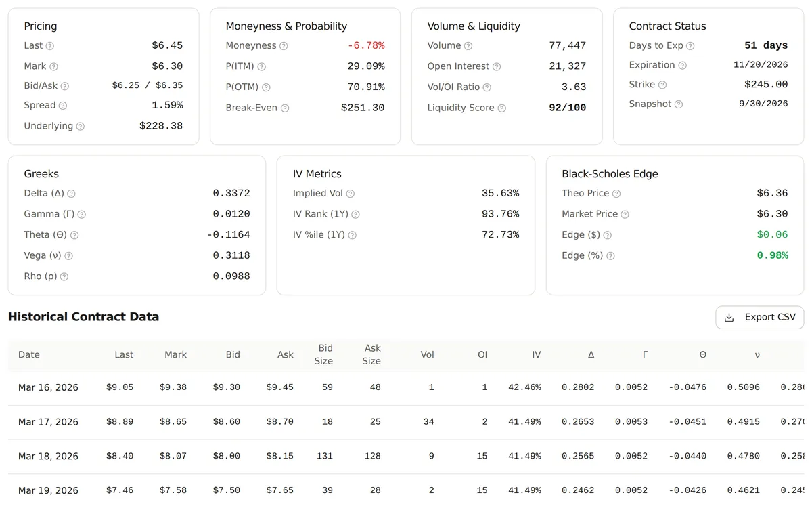This screenshot has width=812, height=508.
Task: Click the 92/100 liquidity score value
Action: point(568,108)
